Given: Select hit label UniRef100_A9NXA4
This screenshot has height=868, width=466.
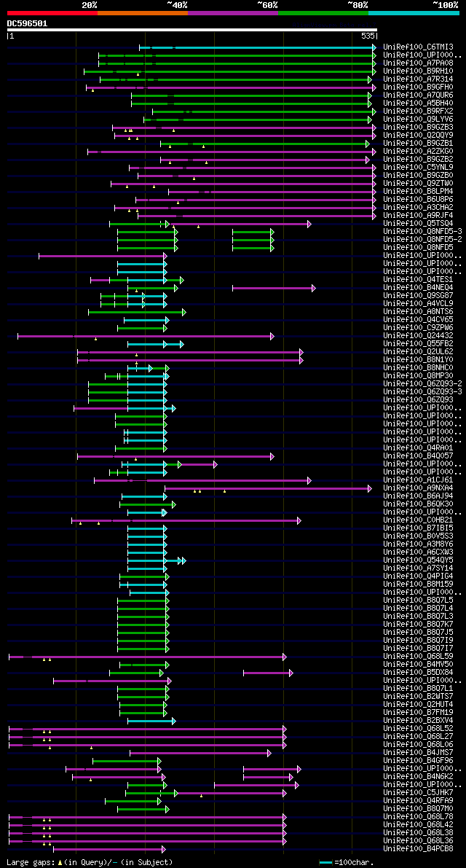Looking at the screenshot, I should [418, 488].
